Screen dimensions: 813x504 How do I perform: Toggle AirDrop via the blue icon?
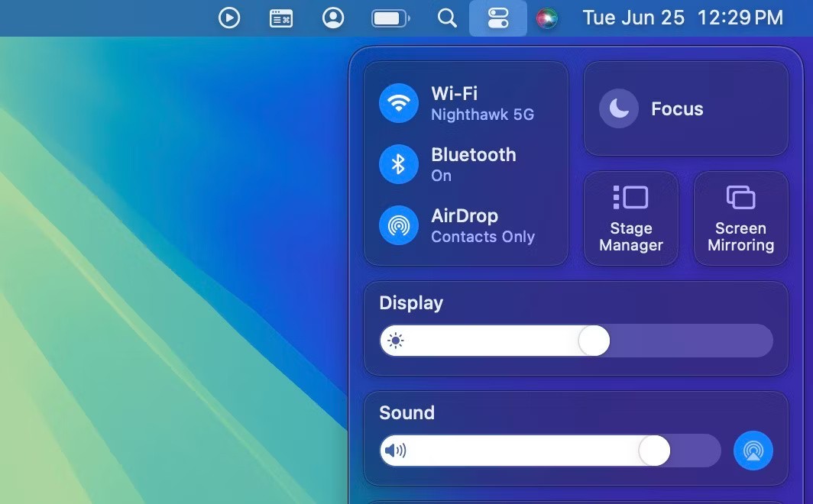tap(399, 225)
